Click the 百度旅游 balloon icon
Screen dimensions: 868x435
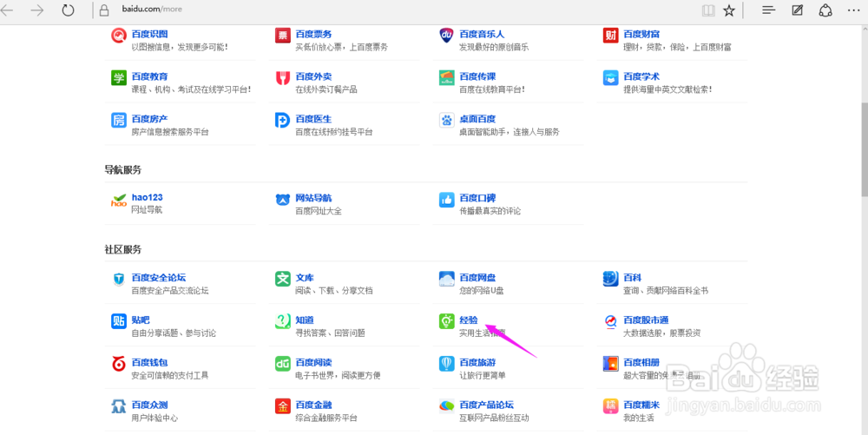(446, 364)
